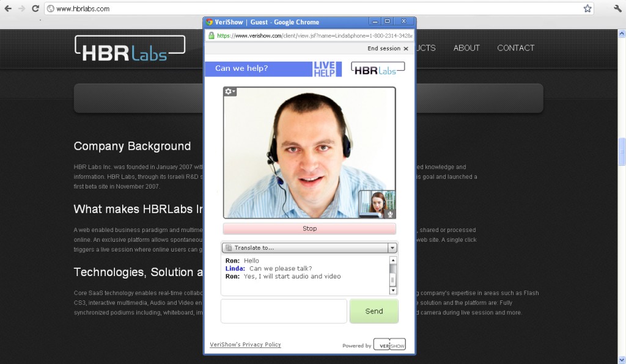Image resolution: width=626 pixels, height=364 pixels.
Task: Select Ron's 'Hello' chat message
Action: click(x=251, y=261)
